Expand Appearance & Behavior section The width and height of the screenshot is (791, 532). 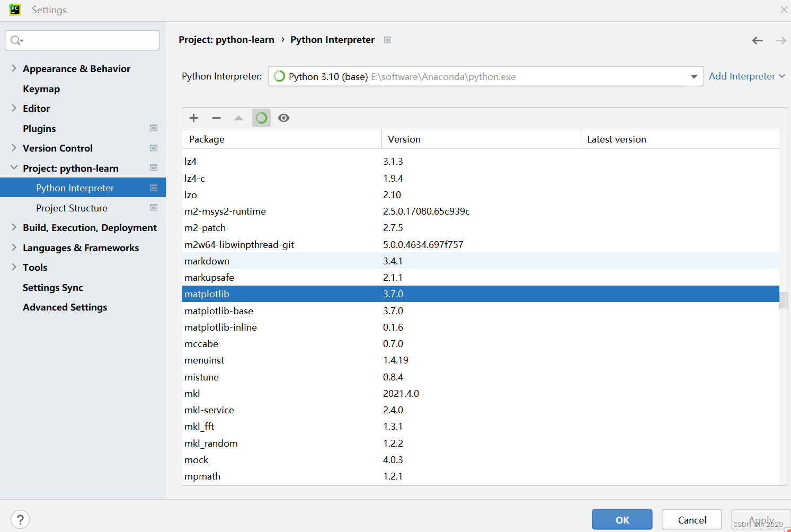click(14, 68)
